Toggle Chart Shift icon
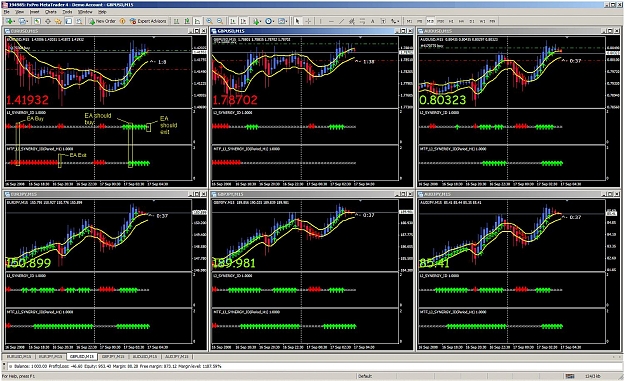Screen dimensions: 625x381 pos(243,21)
